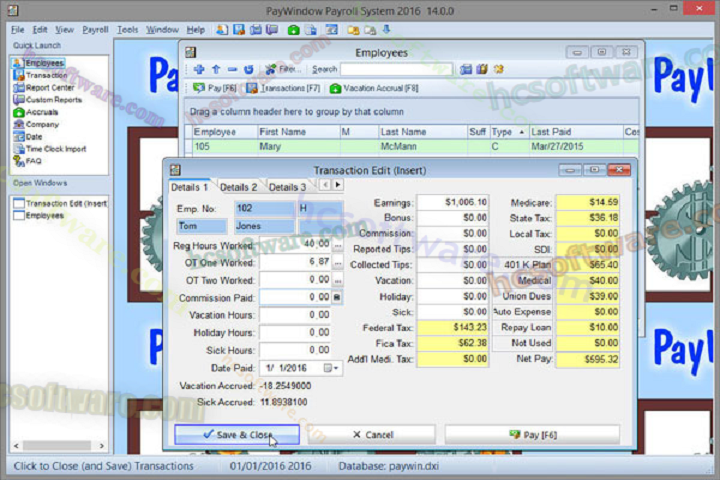Open FAQ in Quick Launch
This screenshot has width=720, height=480.
point(28,161)
